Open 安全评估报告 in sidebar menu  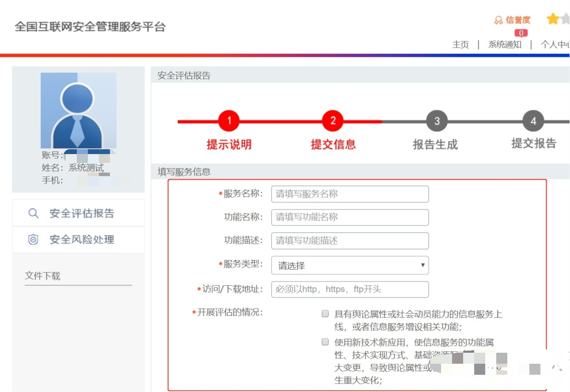tap(79, 214)
